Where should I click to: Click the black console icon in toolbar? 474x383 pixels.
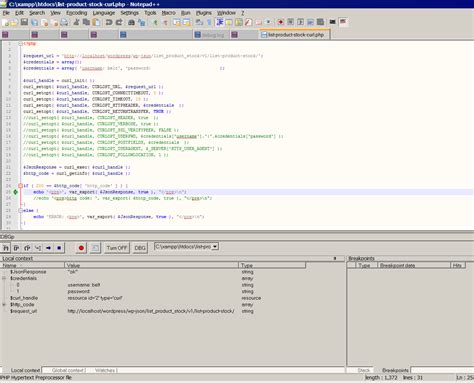click(x=332, y=22)
